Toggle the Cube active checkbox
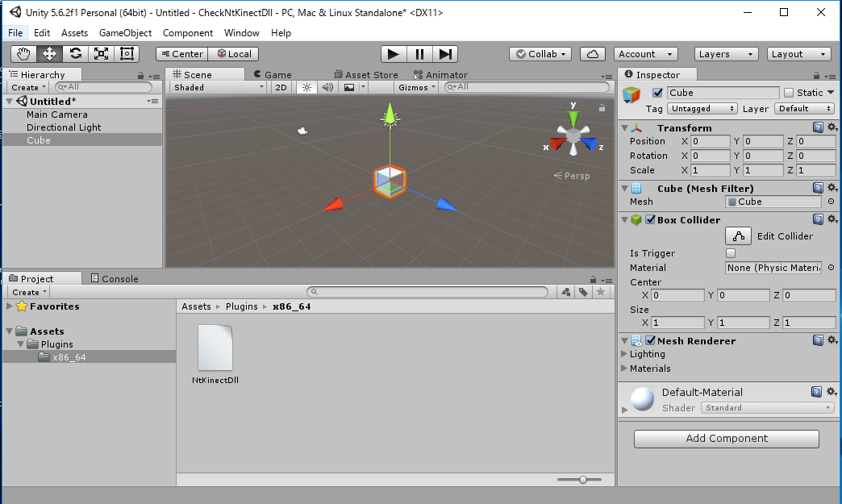Screen dimensions: 842x504 [657, 93]
